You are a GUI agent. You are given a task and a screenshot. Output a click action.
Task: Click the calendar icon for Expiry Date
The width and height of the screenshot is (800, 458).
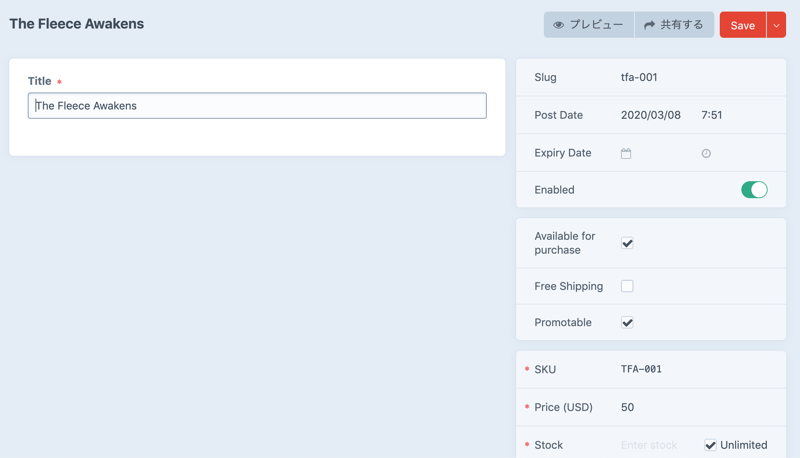626,154
